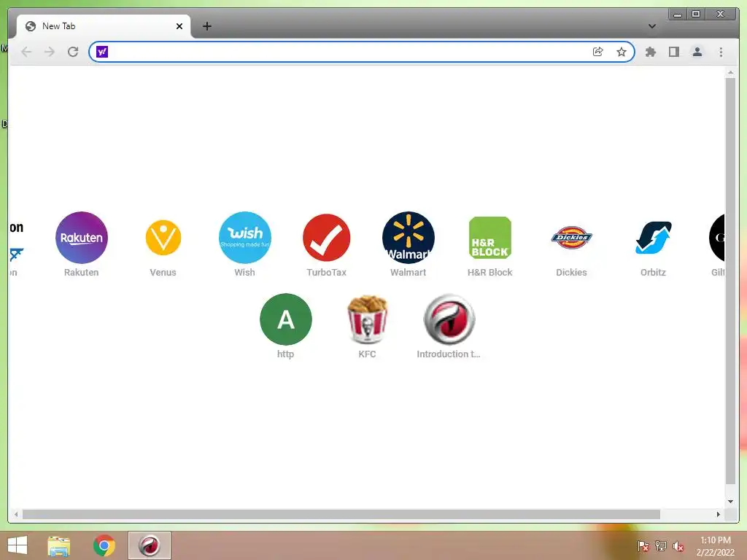This screenshot has width=747, height=560.
Task: Close the New Tab tab
Action: pyautogui.click(x=179, y=26)
